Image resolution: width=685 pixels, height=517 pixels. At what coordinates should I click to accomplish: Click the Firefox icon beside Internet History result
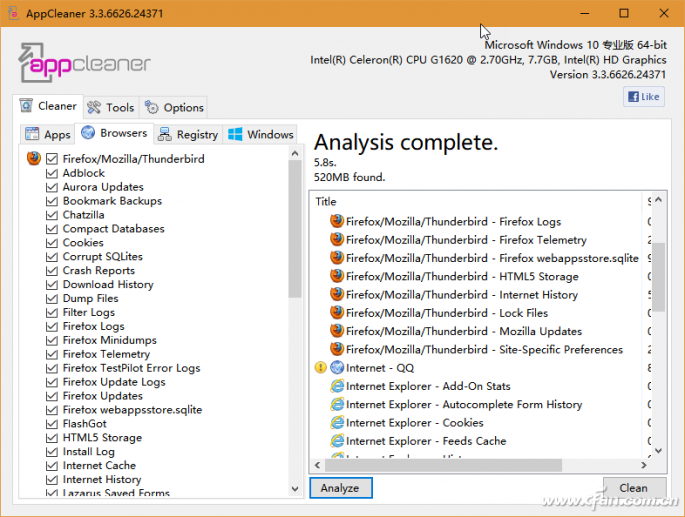pyautogui.click(x=336, y=295)
